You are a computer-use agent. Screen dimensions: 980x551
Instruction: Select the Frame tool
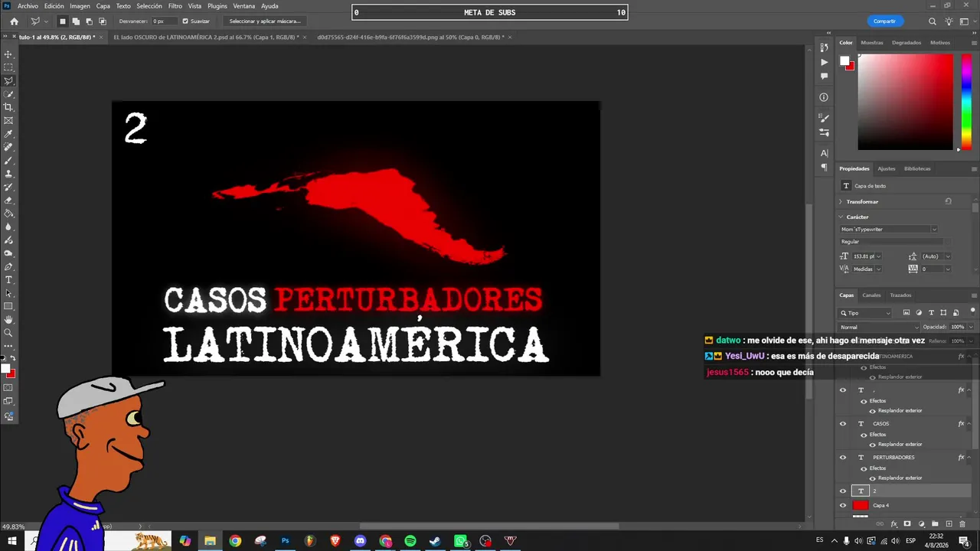pyautogui.click(x=8, y=120)
